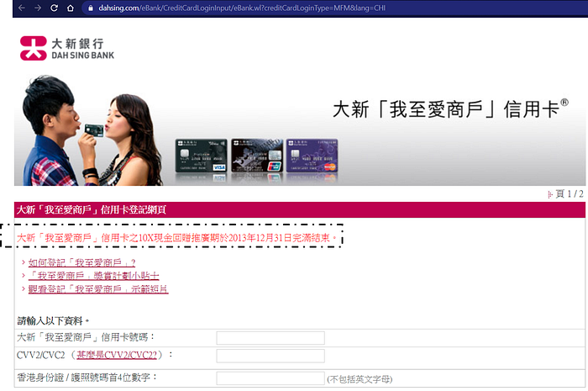Focus the dahsing.com address bar URL
Image resolution: width=588 pixels, height=391 pixels.
click(x=242, y=8)
